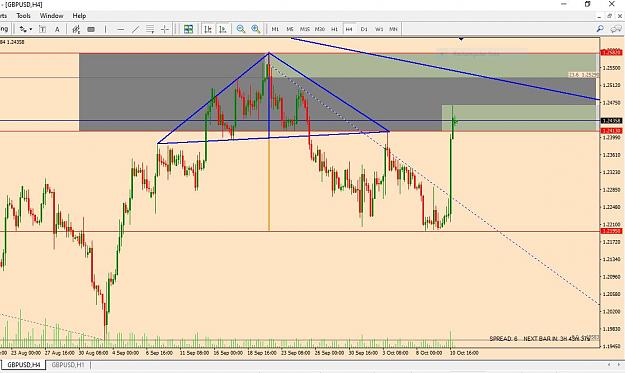This screenshot has width=625, height=373.
Task: Click the lowest red price label on axis
Action: coord(611,231)
